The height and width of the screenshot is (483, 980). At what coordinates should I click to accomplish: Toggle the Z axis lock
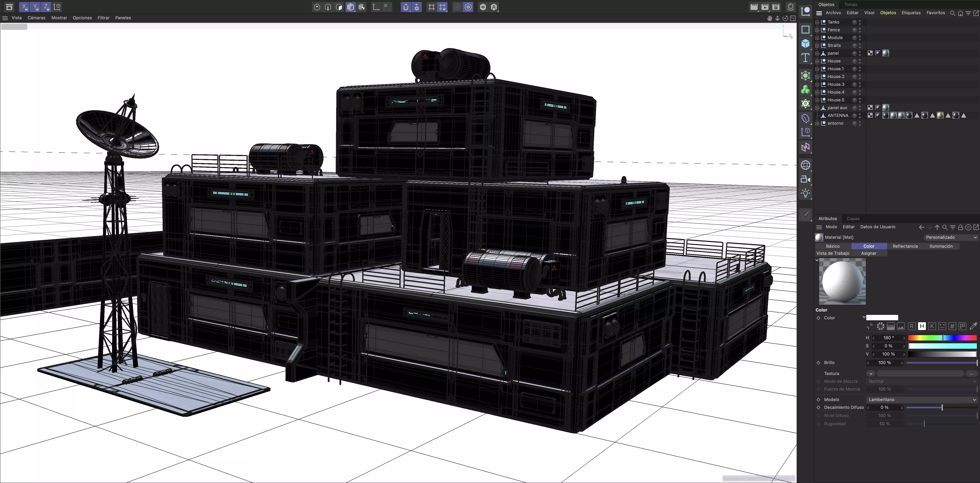(x=46, y=7)
